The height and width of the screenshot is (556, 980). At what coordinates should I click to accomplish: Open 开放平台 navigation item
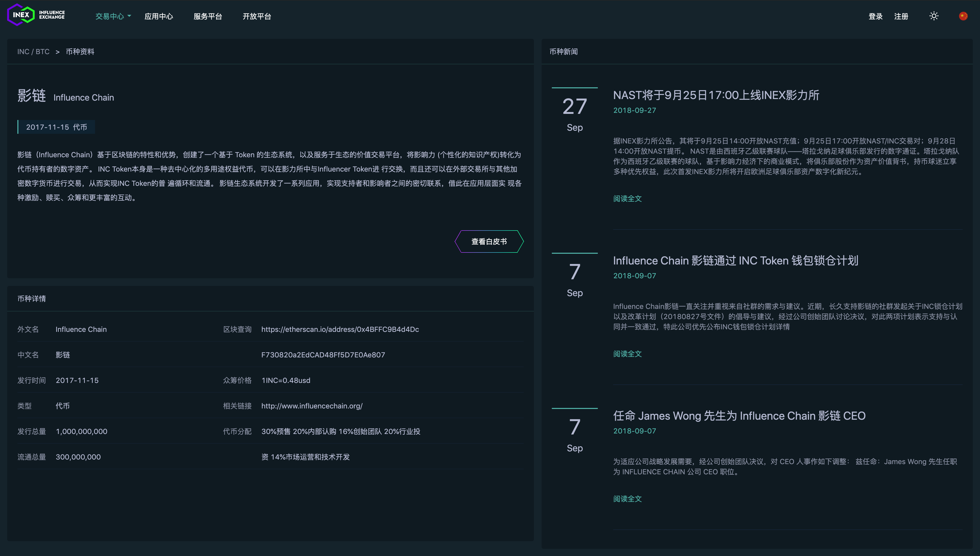pyautogui.click(x=257, y=16)
